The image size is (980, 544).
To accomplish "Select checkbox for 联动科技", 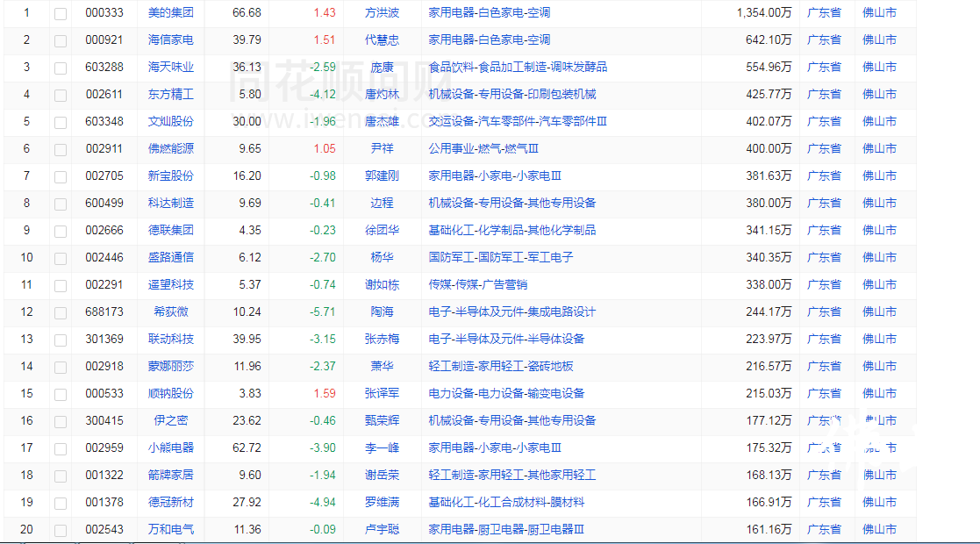I will 61,340.
